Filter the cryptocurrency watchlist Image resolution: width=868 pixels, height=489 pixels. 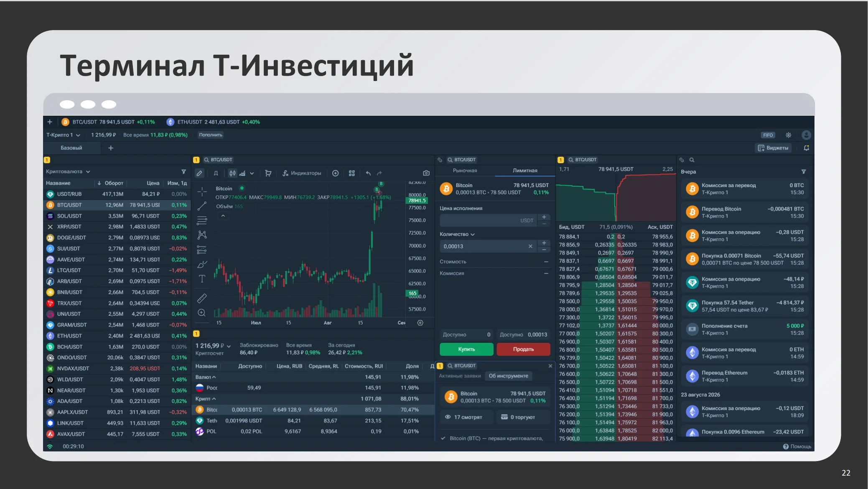[183, 172]
